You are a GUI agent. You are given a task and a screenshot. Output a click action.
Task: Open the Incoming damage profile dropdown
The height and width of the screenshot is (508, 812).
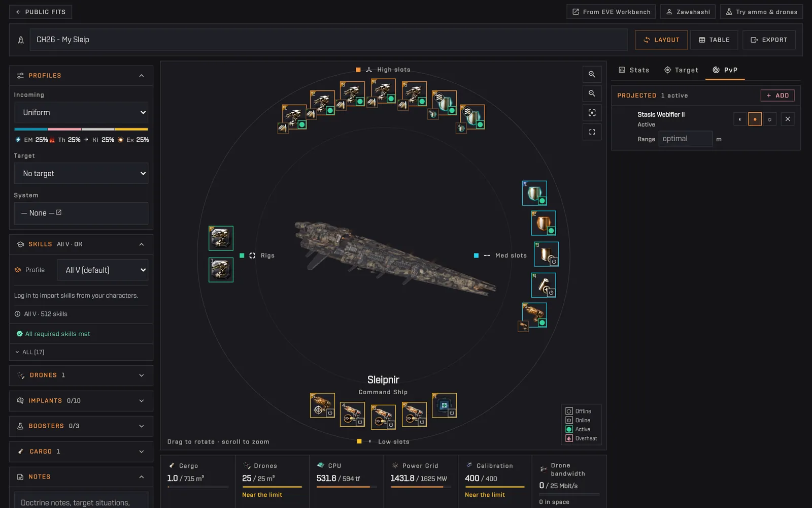coord(81,112)
